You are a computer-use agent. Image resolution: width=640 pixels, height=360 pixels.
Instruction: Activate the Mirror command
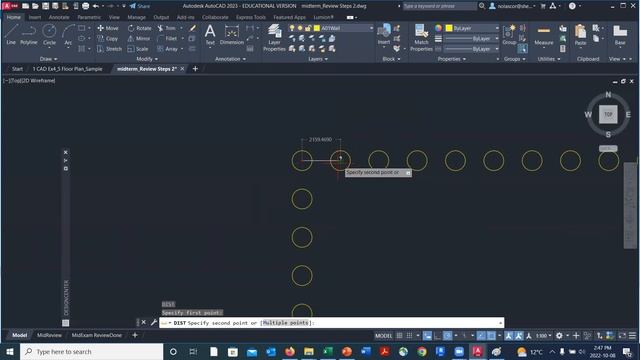pos(139,38)
